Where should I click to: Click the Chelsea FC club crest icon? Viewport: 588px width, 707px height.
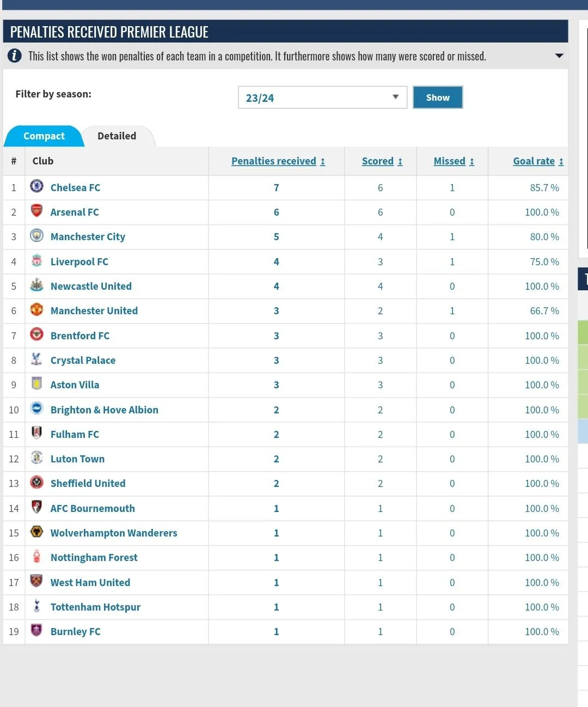(36, 186)
